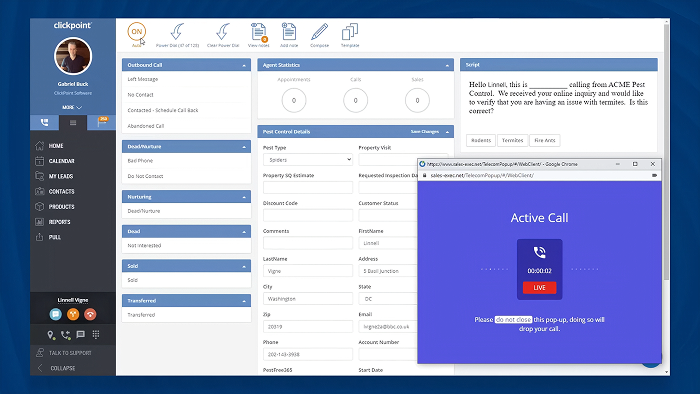The image size is (700, 394).
Task: Expand the MORE chevron under the profile
Action: (72, 108)
